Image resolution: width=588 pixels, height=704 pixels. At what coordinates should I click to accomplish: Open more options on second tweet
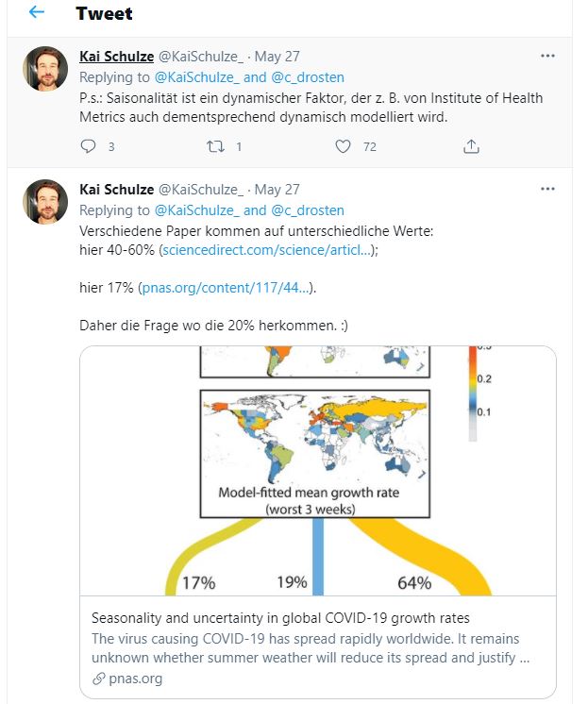(547, 189)
